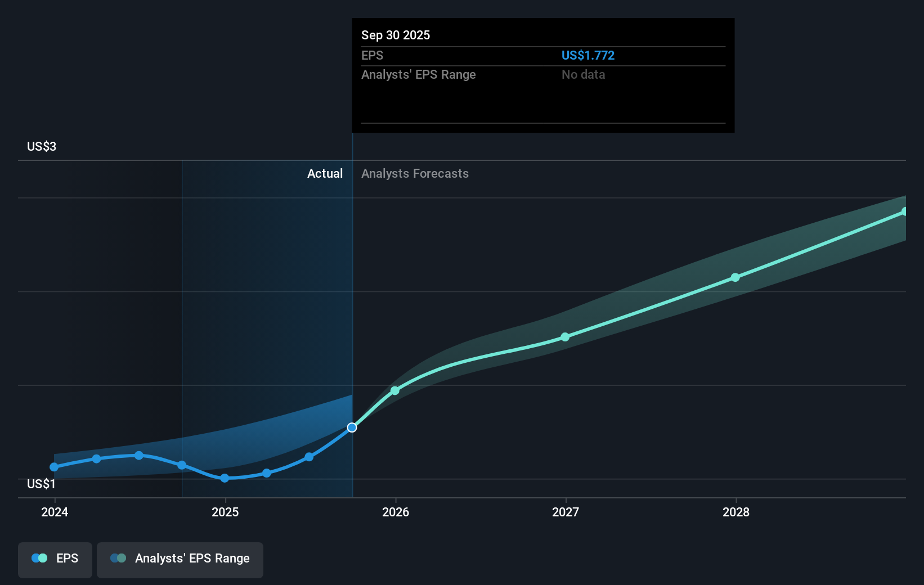Screen dimensions: 924x585
Task: Click the 2026 x-axis label
Action: click(396, 512)
